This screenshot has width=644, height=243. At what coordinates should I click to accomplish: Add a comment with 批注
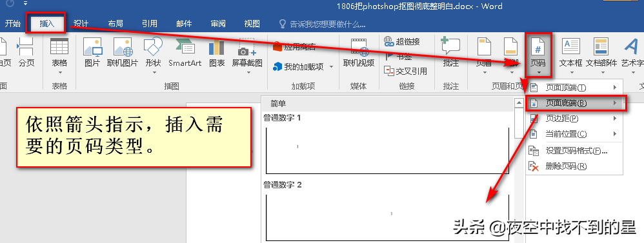(x=450, y=52)
